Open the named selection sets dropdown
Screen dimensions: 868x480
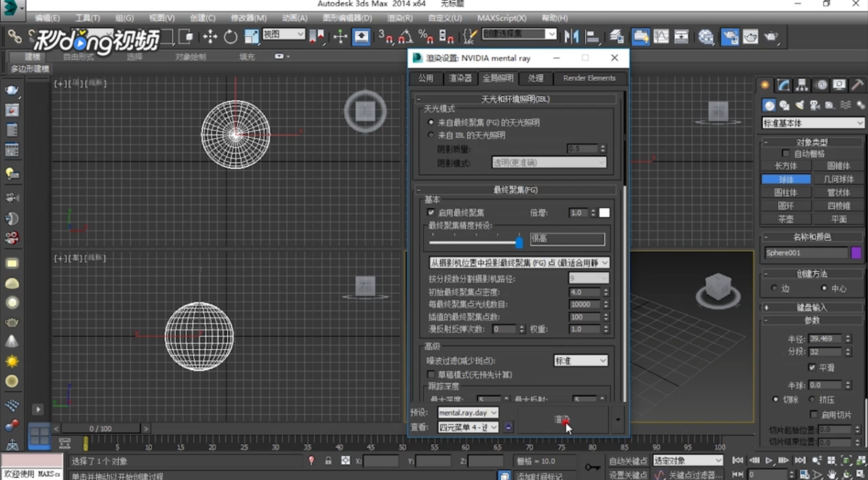(519, 34)
